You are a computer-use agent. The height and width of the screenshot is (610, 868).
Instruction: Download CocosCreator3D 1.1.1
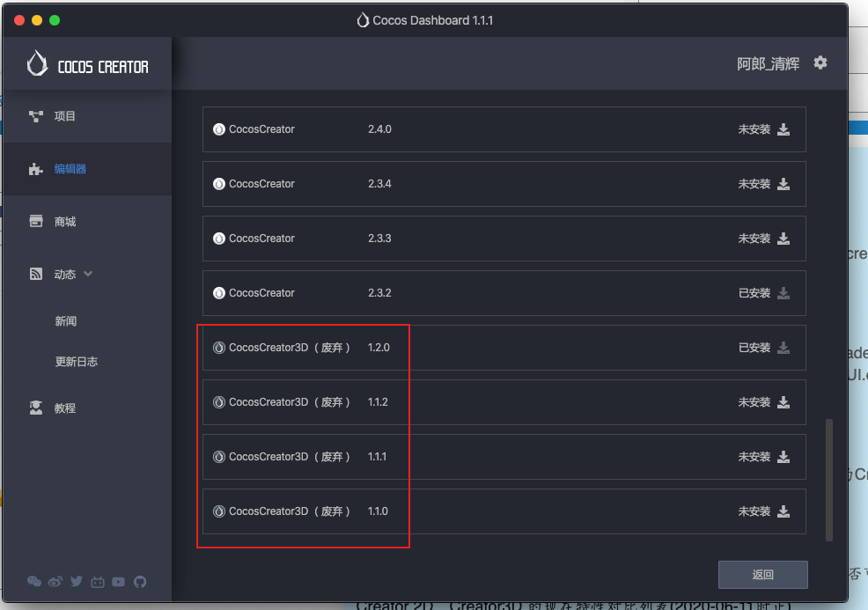[783, 457]
